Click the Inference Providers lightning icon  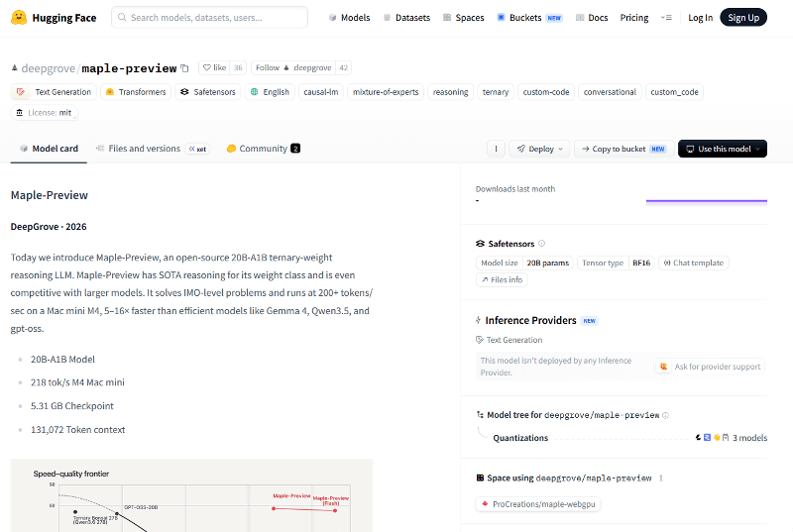point(479,320)
